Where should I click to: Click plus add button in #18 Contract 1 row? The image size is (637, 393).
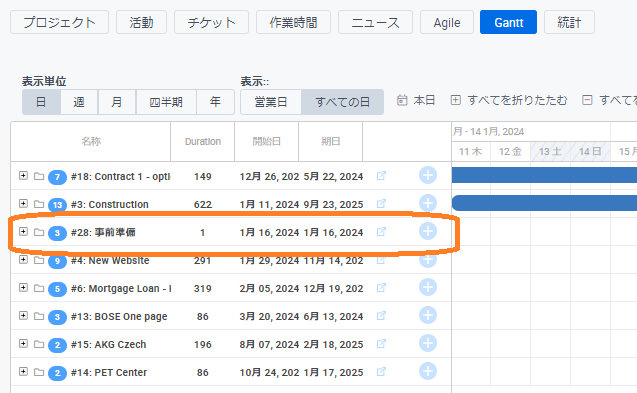tap(428, 176)
